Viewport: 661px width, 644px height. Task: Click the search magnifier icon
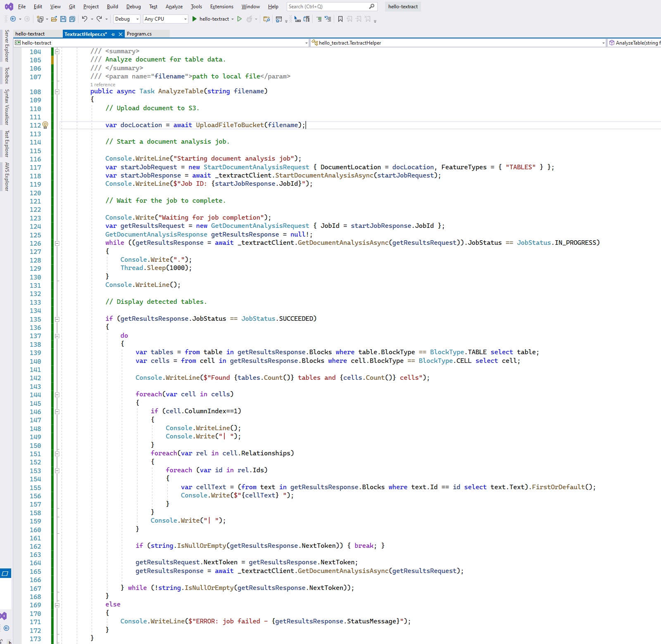[372, 7]
